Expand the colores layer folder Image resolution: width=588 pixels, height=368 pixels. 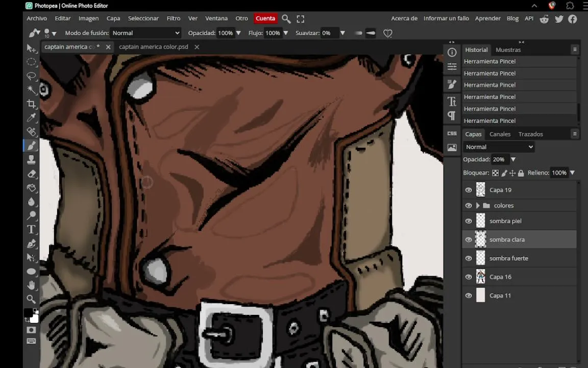(478, 205)
